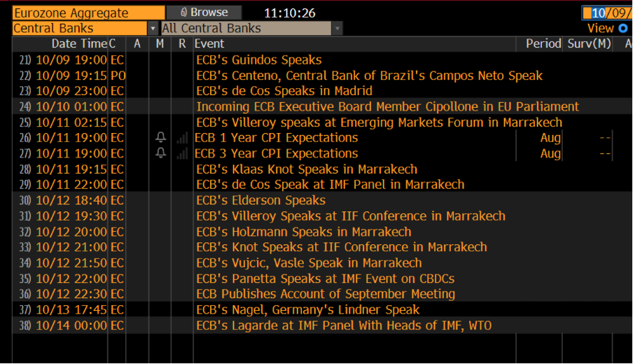Select the View radio button
Screen dimensions: 633x364
coord(623,29)
